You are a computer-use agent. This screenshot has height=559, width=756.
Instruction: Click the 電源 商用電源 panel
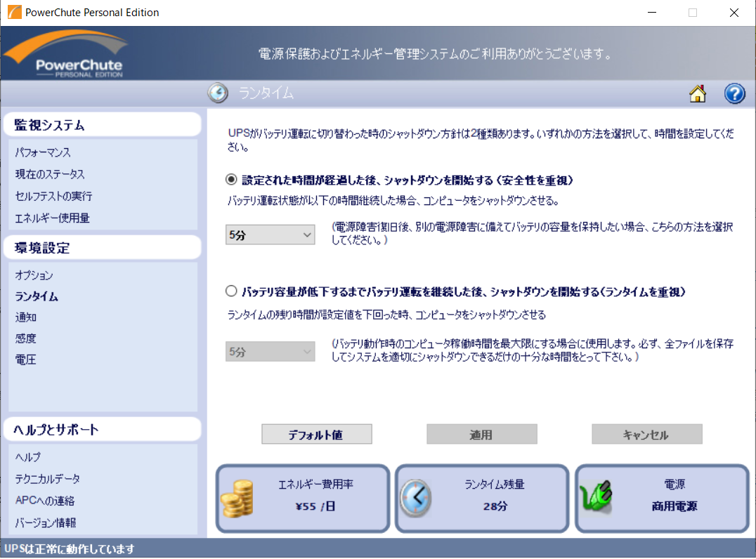tap(663, 499)
